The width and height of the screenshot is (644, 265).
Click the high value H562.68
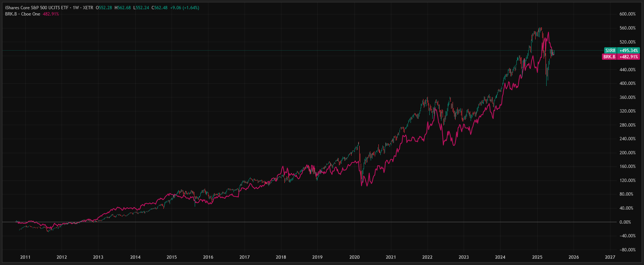tap(122, 8)
